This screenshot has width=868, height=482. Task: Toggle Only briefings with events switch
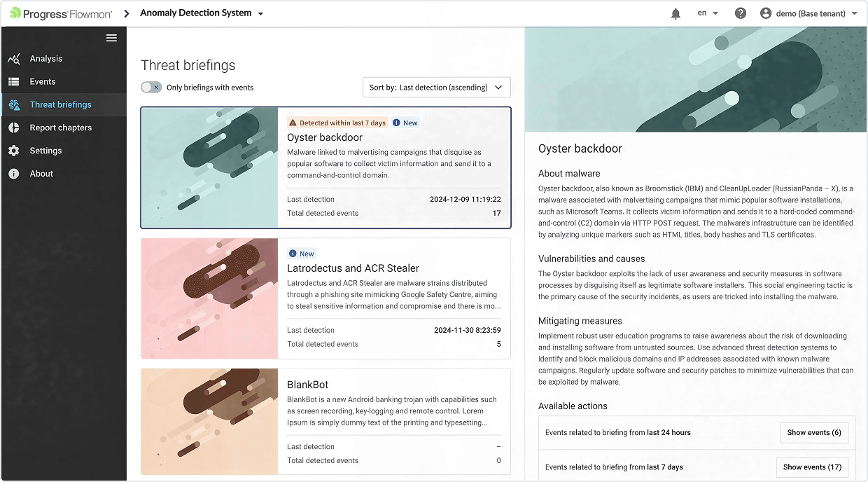(151, 88)
